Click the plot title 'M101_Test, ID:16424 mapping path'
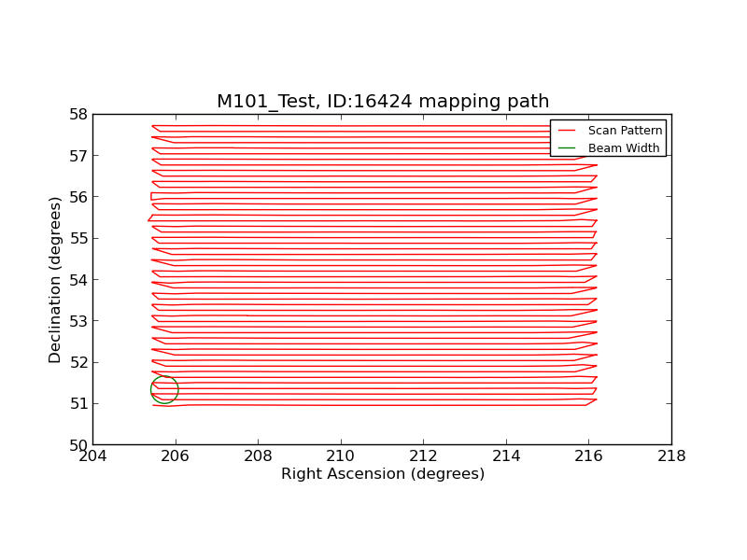The height and width of the screenshot is (560, 747). tap(383, 101)
